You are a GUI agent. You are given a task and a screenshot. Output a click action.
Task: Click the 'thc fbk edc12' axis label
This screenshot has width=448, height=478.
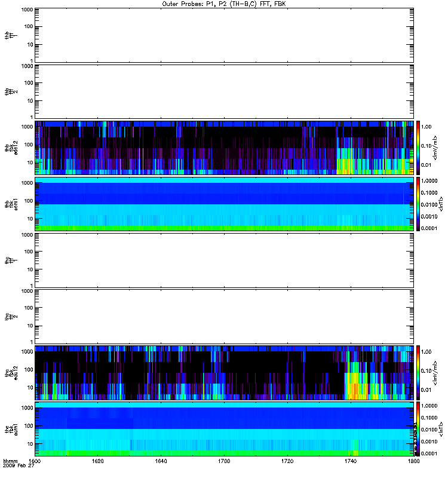tap(11, 372)
